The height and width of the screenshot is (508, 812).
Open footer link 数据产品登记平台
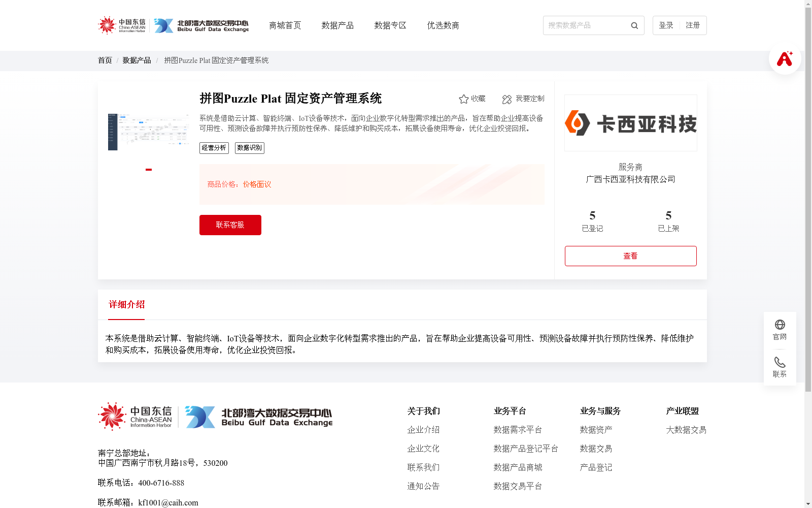coord(526,449)
